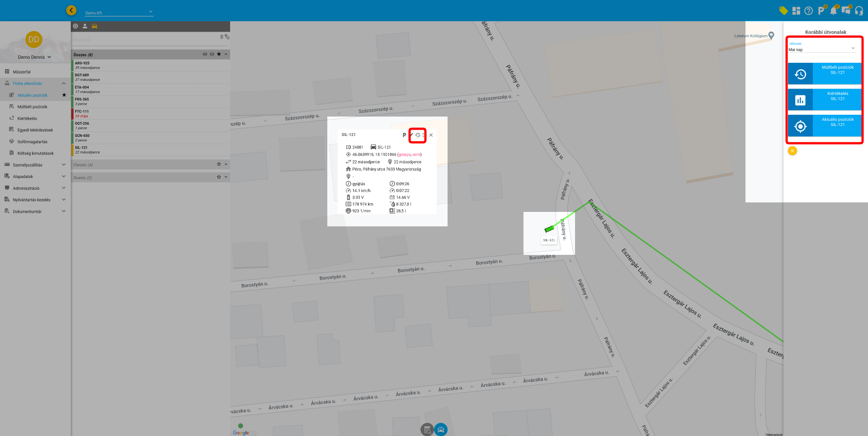Click the history clock icon in SIL-121 popup
868x436 pixels.
418,135
